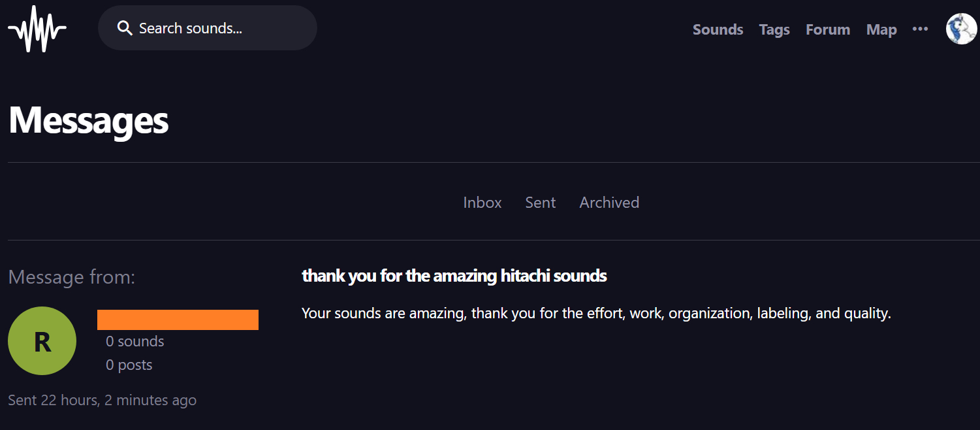
Task: Click the sender's 0 sounds count
Action: [135, 341]
